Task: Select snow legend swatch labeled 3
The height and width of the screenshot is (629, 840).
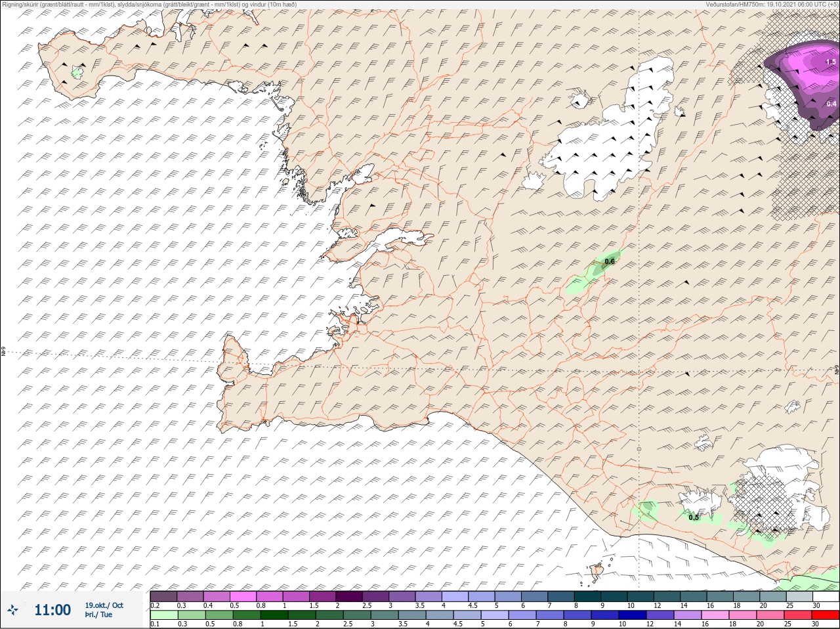Action: (402, 596)
